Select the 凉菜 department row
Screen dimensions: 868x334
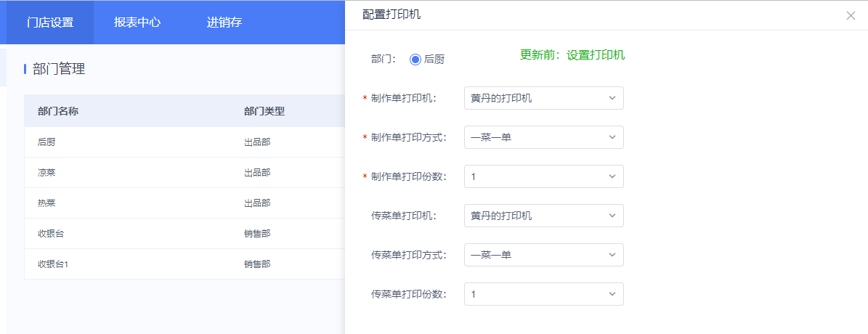point(185,173)
